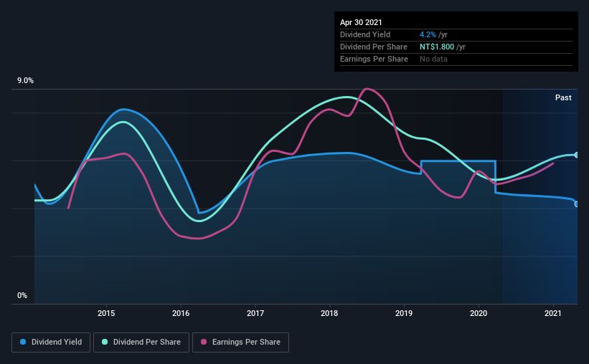Click the tooltip Earnings Per Share row label
The image size is (589, 364).
coord(374,59)
